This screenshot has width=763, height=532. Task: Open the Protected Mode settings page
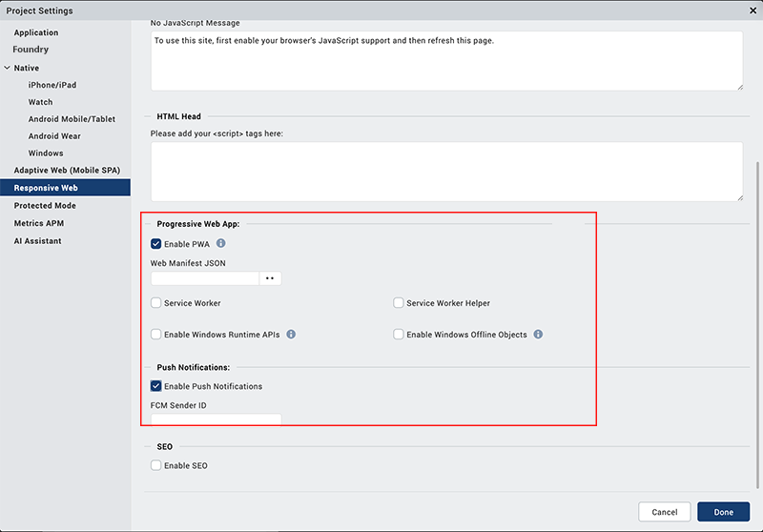click(x=45, y=206)
